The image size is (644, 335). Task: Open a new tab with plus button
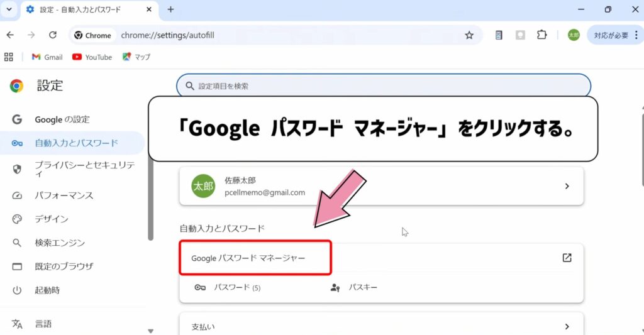pos(170,9)
